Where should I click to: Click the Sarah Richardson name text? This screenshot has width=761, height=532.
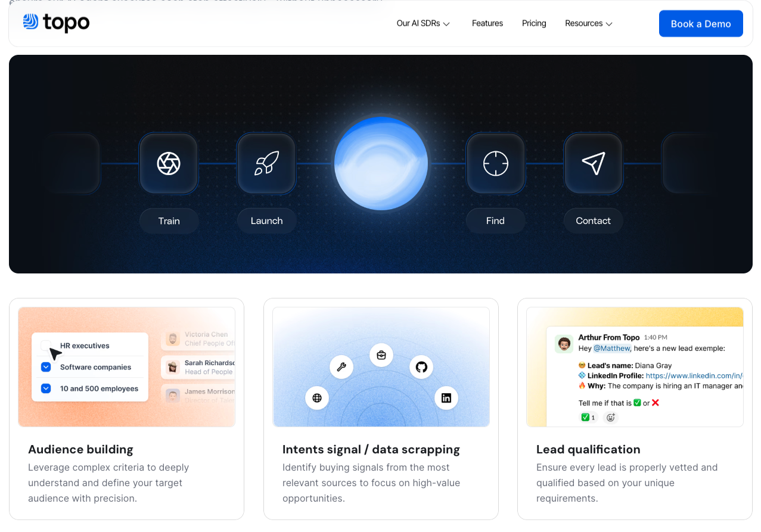pos(210,363)
